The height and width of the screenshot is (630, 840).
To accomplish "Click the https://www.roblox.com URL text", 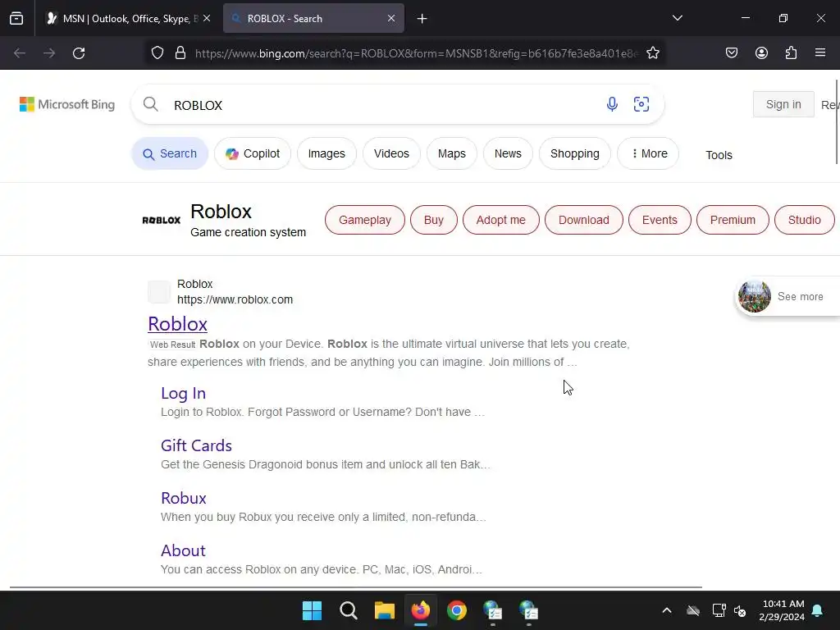I will pyautogui.click(x=235, y=300).
